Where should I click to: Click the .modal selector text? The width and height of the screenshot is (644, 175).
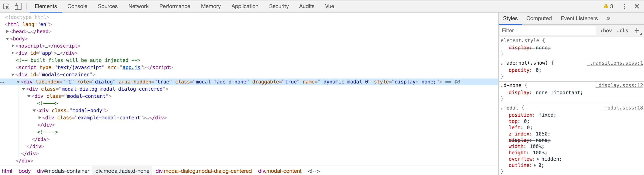point(510,108)
